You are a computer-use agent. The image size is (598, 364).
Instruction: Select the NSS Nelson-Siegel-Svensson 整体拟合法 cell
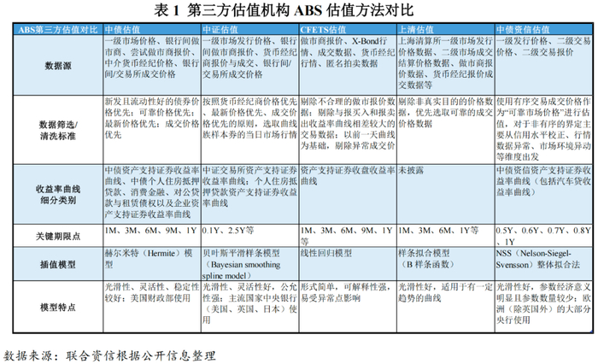(544, 264)
